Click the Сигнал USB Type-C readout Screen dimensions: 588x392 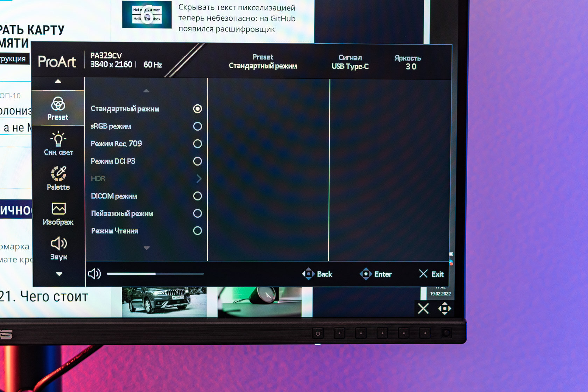click(350, 62)
